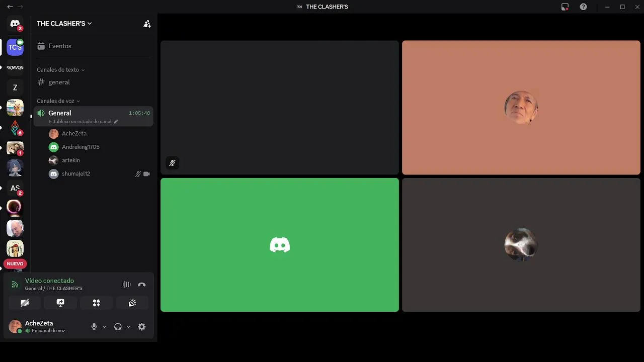
Task: Focus the green Discord avatar tile
Action: click(280, 245)
